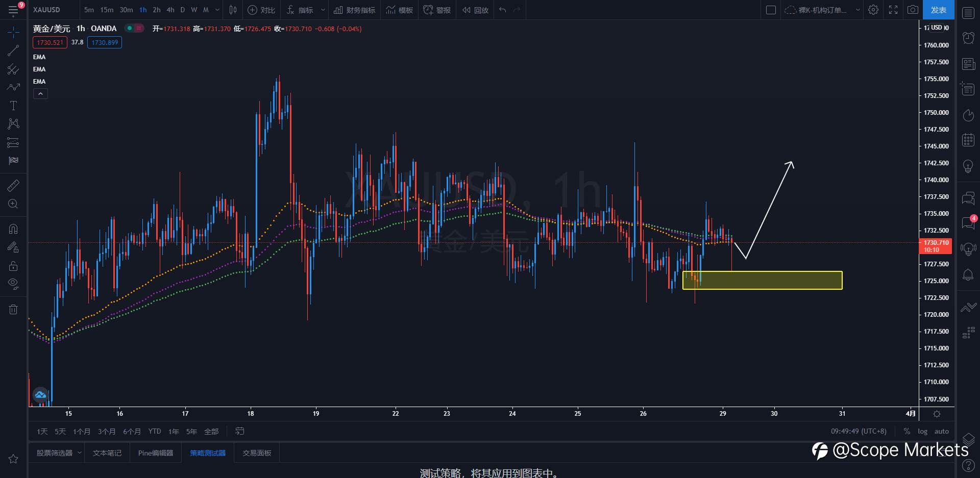Toggle magnet mode for drawings
The height and width of the screenshot is (478, 980).
[x=13, y=229]
